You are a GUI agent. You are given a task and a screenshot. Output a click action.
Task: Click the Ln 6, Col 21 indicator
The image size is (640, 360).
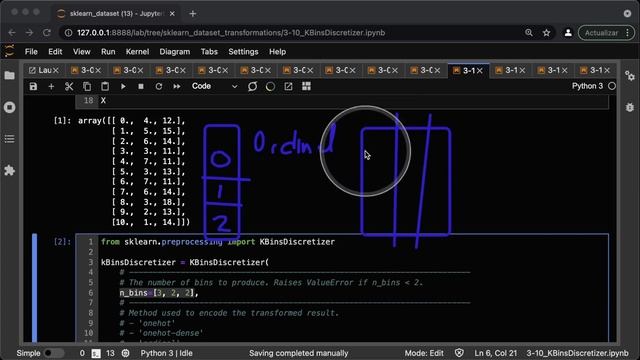click(496, 353)
